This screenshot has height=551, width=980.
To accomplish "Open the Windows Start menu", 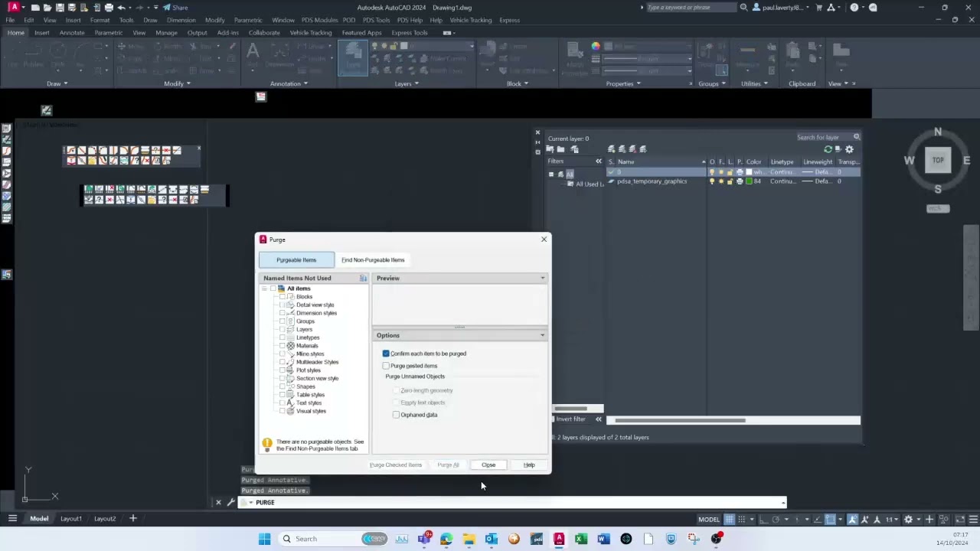I will [x=264, y=539].
